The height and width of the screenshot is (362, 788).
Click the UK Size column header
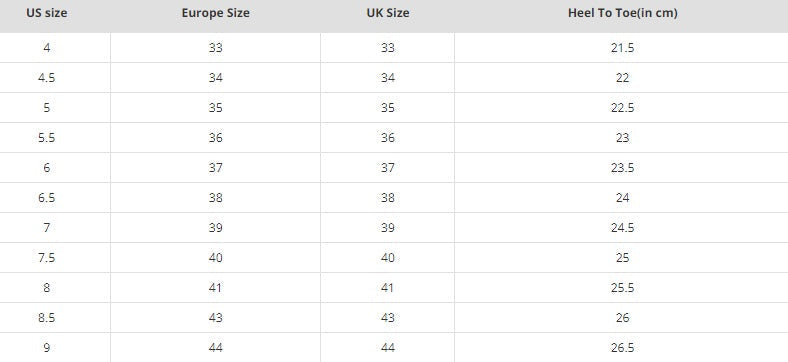click(x=387, y=13)
